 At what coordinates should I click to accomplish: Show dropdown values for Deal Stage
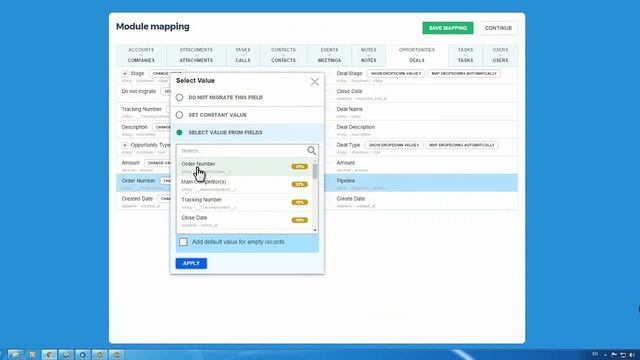point(396,73)
